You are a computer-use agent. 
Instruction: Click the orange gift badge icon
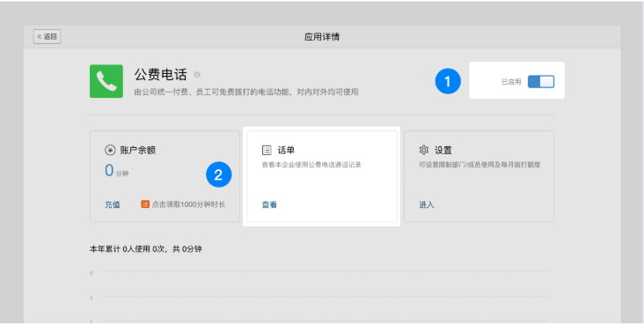[x=145, y=204]
